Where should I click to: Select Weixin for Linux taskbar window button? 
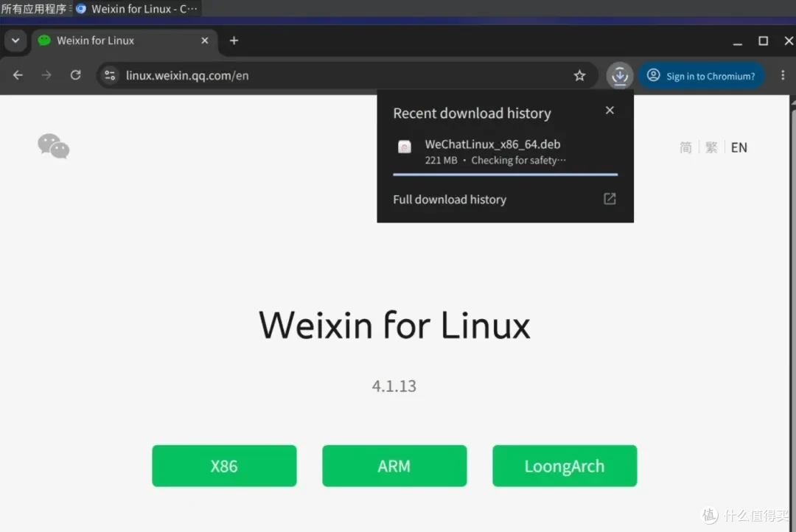click(x=137, y=9)
